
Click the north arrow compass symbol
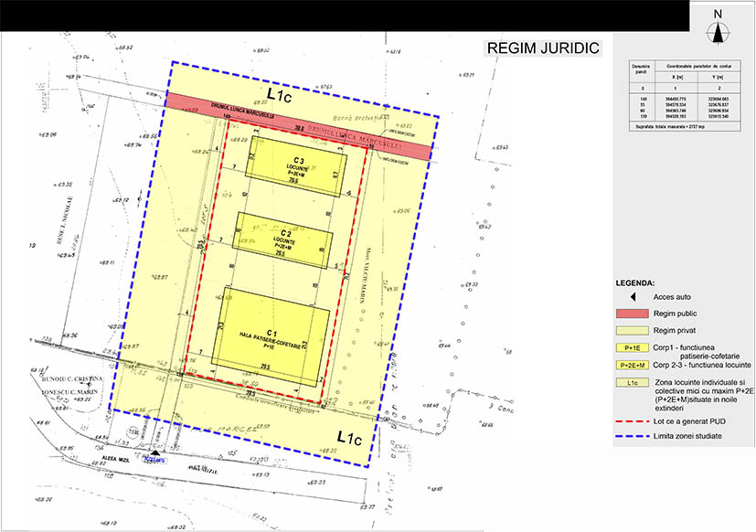coord(718,33)
